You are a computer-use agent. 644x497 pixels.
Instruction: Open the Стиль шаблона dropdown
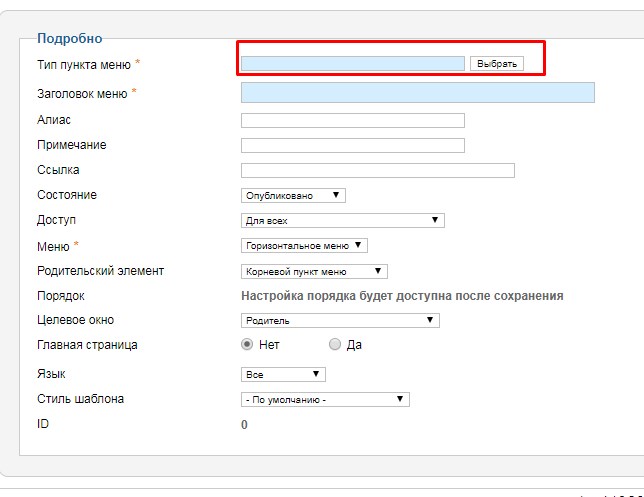[325, 400]
